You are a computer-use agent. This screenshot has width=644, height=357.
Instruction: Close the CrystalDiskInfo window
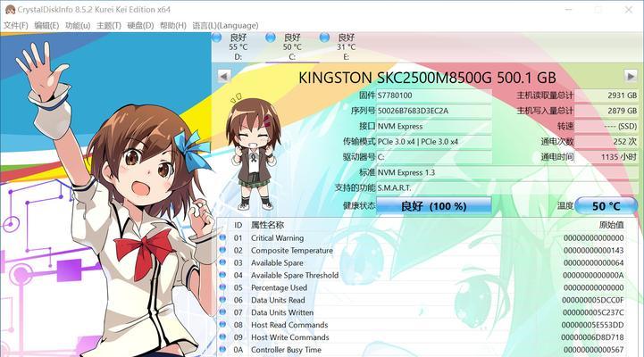[629, 10]
